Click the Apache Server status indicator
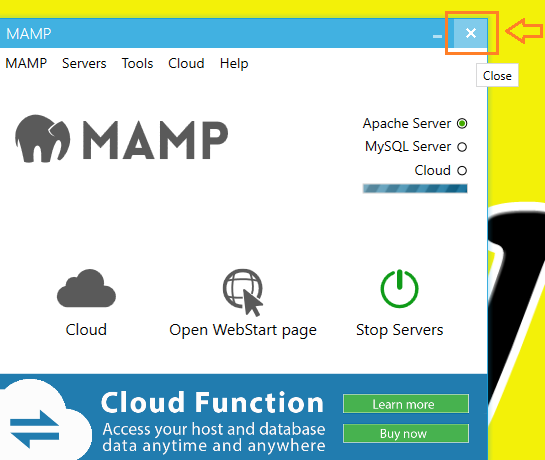545x460 pixels. (x=462, y=123)
